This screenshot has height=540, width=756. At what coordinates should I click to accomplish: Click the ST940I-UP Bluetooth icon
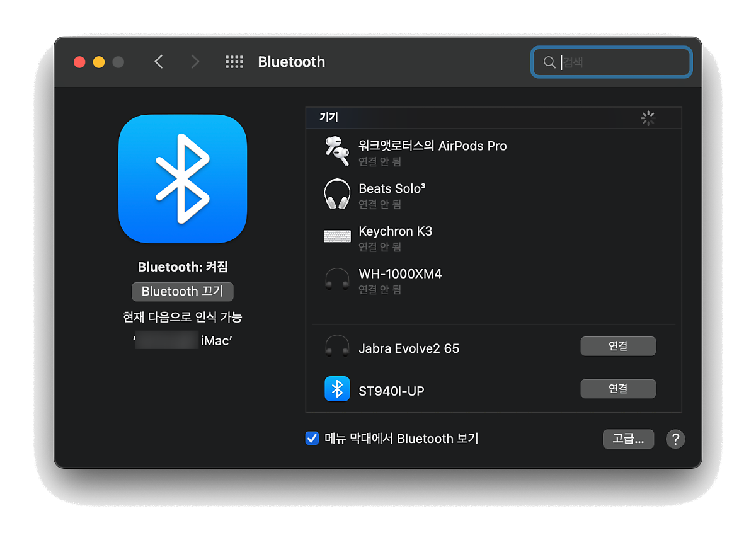(x=337, y=389)
